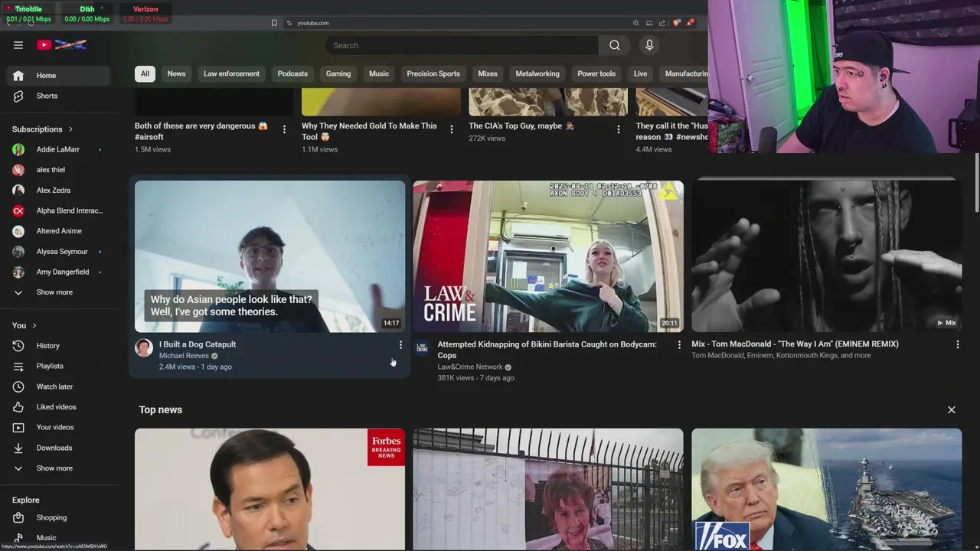Image resolution: width=980 pixels, height=551 pixels.
Task: Expand the You section arrow
Action: click(34, 326)
